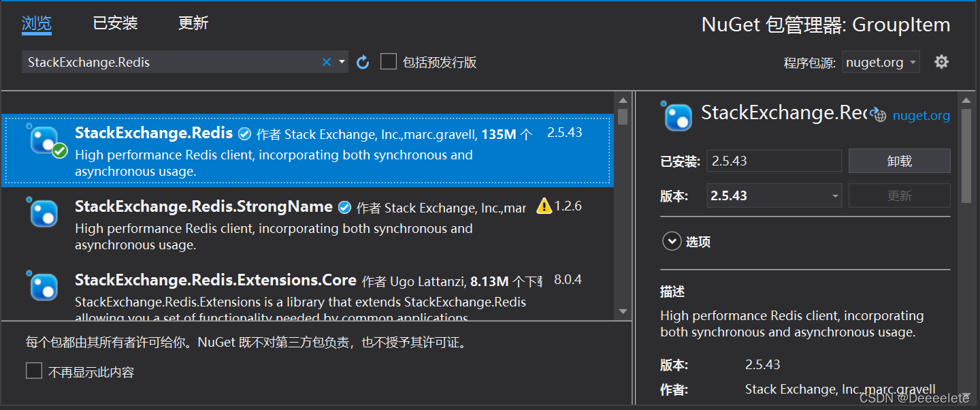Switch to the Browse tab
Viewport: 980px width, 410px height.
coord(37,23)
